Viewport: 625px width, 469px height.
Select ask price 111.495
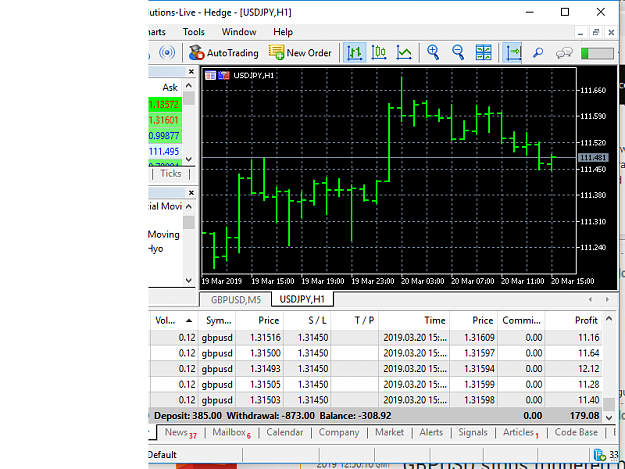pos(164,151)
